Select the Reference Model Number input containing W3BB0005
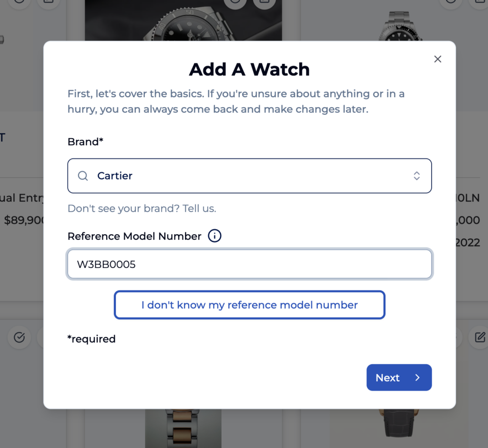The image size is (488, 448). coord(250,264)
